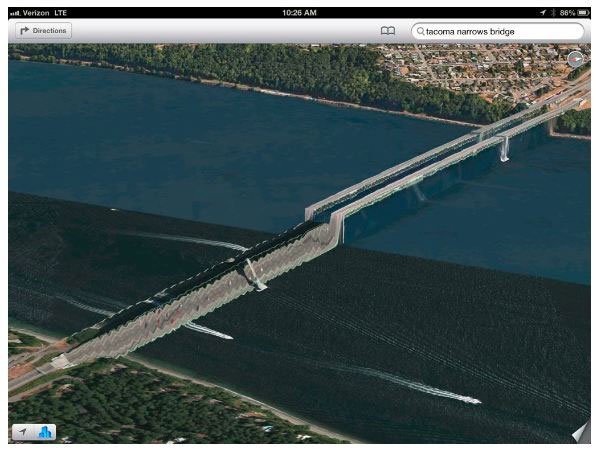Screen dimensions: 600x453
Task: Click the 'tacoma narrows bridge' search field
Action: point(497,32)
